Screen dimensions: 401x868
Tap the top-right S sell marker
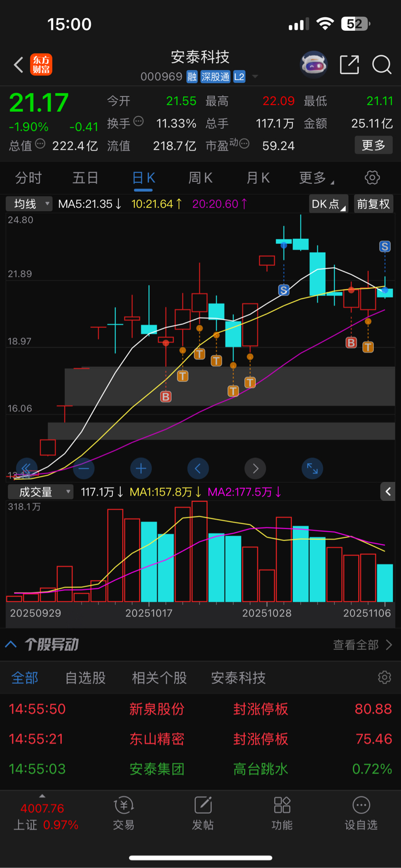coord(385,247)
